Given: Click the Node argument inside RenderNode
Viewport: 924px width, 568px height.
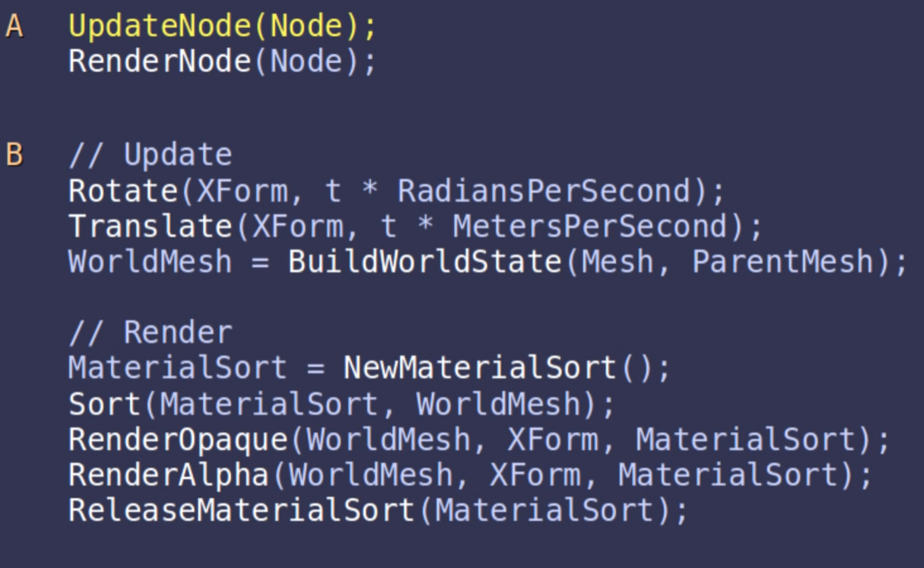Looking at the screenshot, I should (306, 61).
